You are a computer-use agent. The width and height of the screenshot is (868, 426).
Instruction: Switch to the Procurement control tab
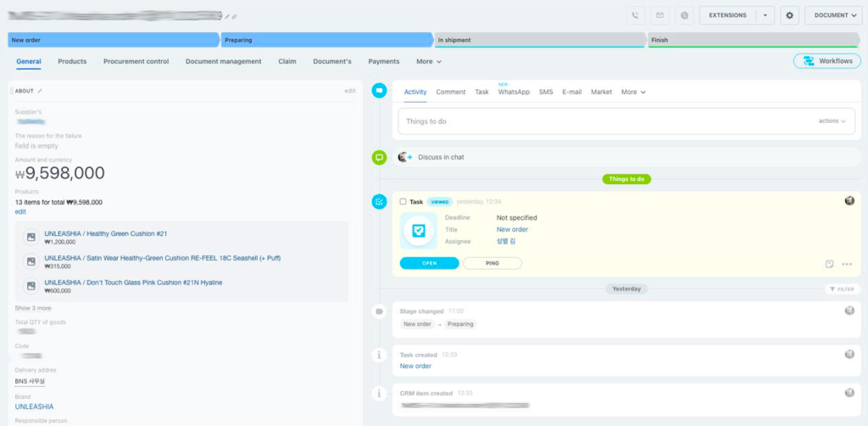coord(136,61)
